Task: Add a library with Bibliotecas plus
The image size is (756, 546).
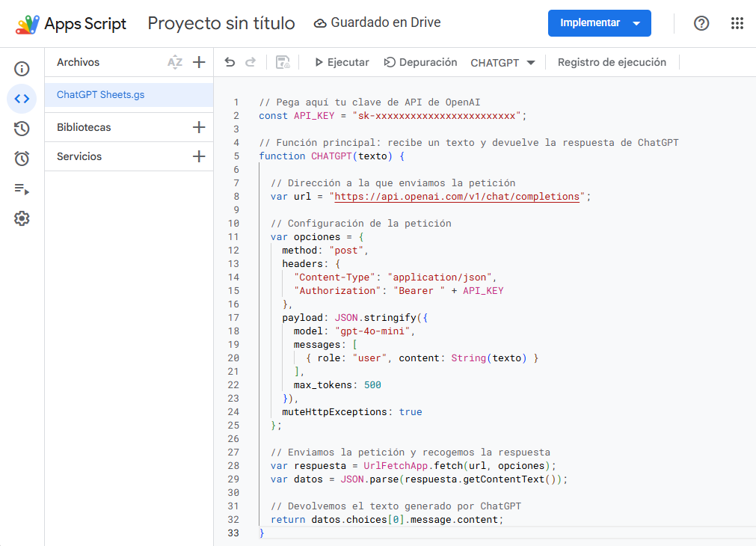Action: (199, 127)
